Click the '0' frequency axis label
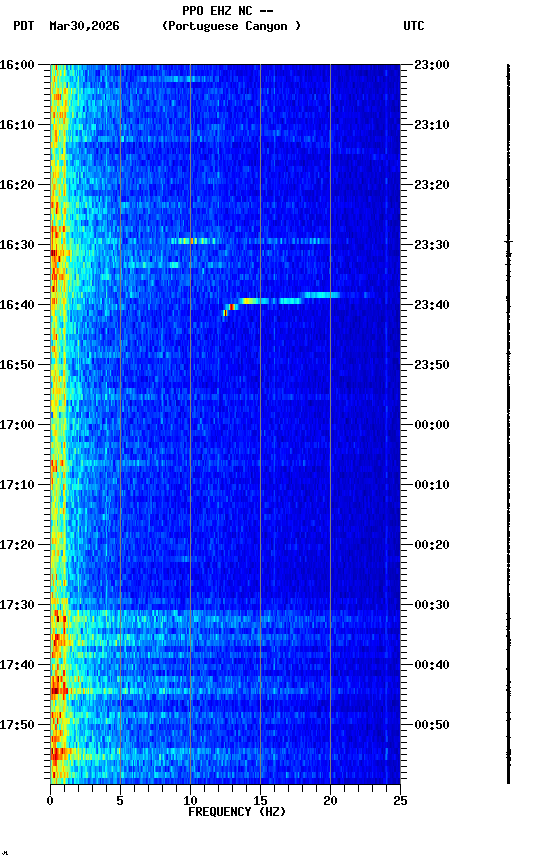The height and width of the screenshot is (864, 552). click(x=50, y=801)
